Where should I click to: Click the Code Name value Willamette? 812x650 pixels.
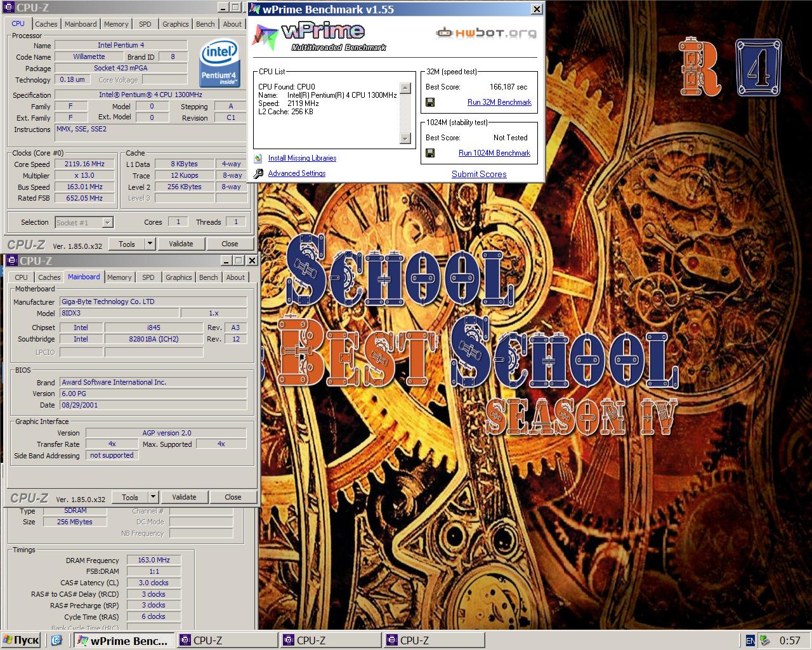(x=89, y=56)
